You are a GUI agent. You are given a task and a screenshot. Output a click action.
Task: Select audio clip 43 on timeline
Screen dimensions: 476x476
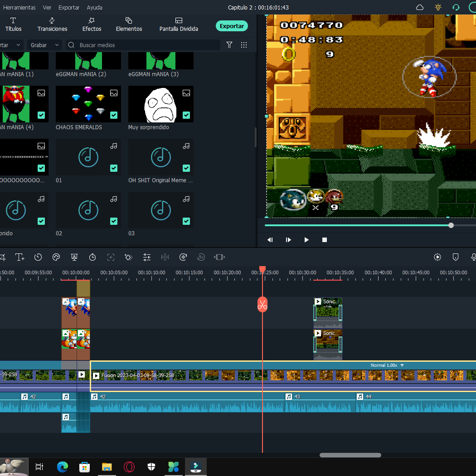(x=320, y=403)
